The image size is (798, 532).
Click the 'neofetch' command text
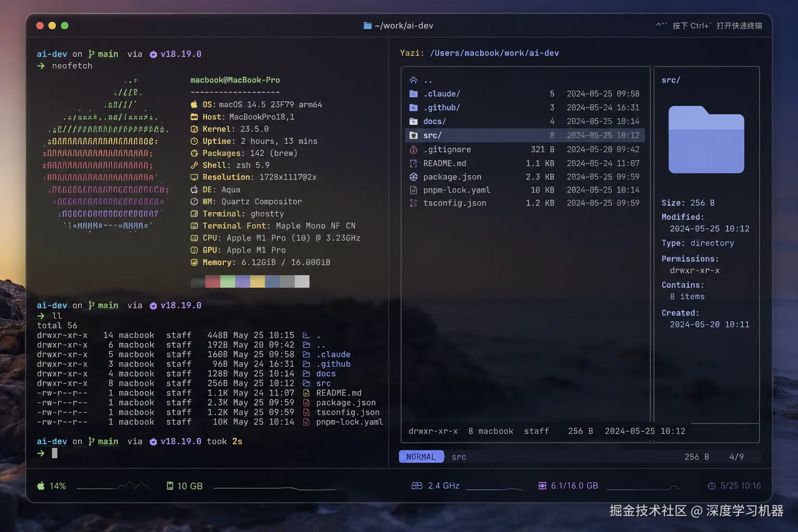tap(72, 66)
